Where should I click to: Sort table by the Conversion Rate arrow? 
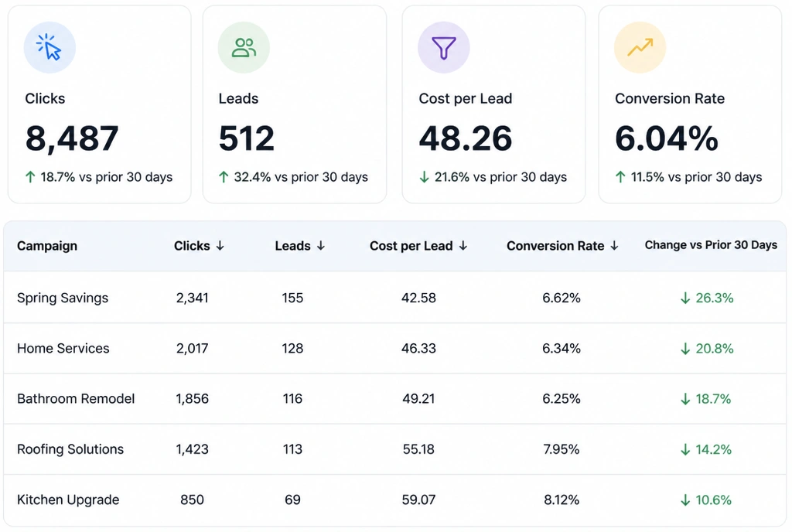tap(614, 246)
